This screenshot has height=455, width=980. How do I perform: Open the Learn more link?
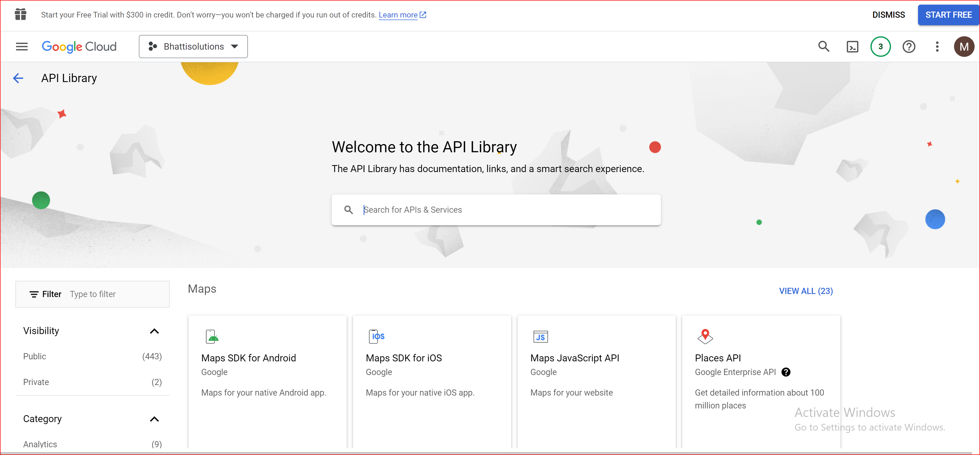point(398,15)
